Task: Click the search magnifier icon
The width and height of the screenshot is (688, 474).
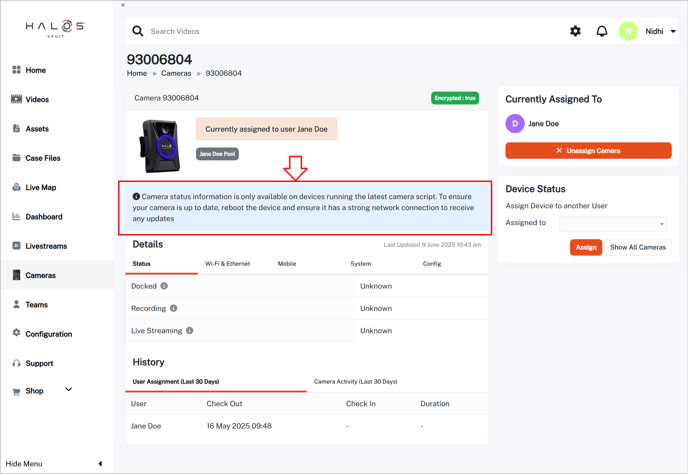Action: (x=138, y=31)
